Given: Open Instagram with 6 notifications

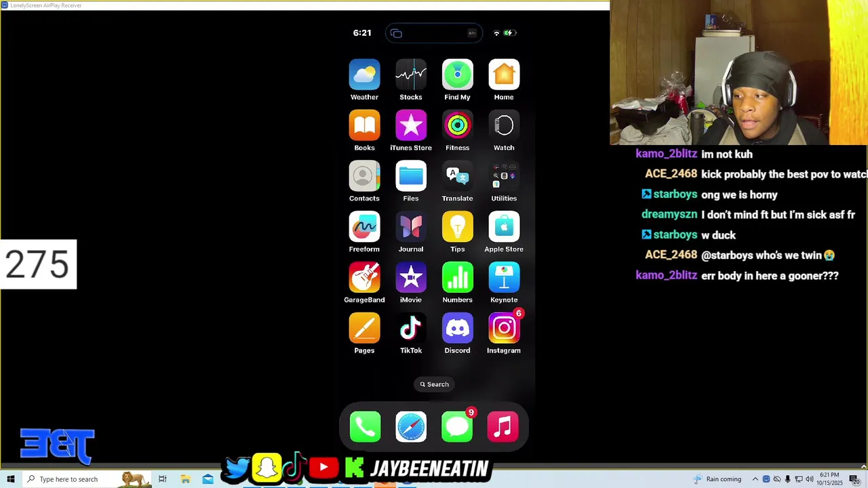Looking at the screenshot, I should [x=504, y=329].
